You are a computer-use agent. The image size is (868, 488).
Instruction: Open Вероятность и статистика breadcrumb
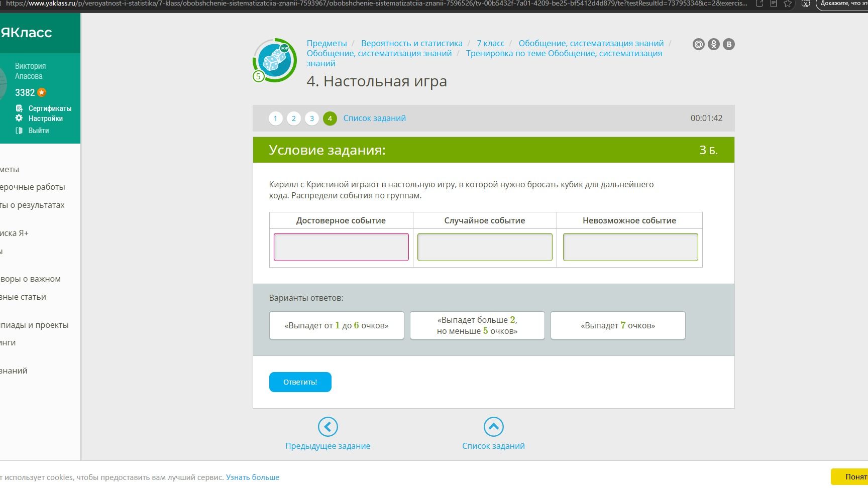pos(411,43)
